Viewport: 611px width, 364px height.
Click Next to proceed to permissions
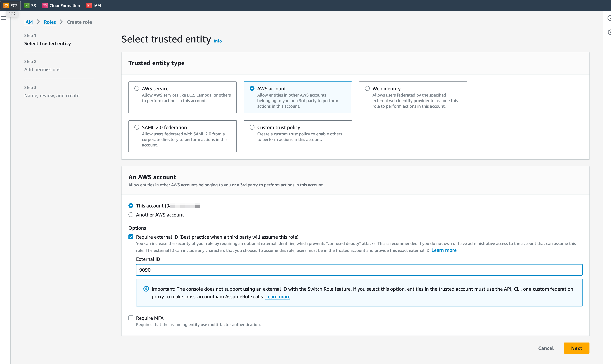(x=576, y=348)
